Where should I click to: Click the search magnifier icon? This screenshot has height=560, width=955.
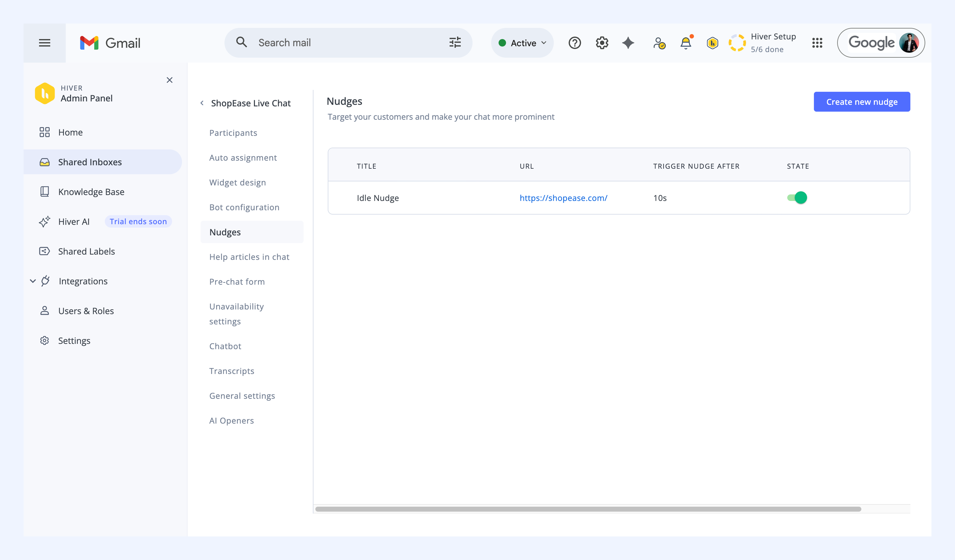(242, 42)
